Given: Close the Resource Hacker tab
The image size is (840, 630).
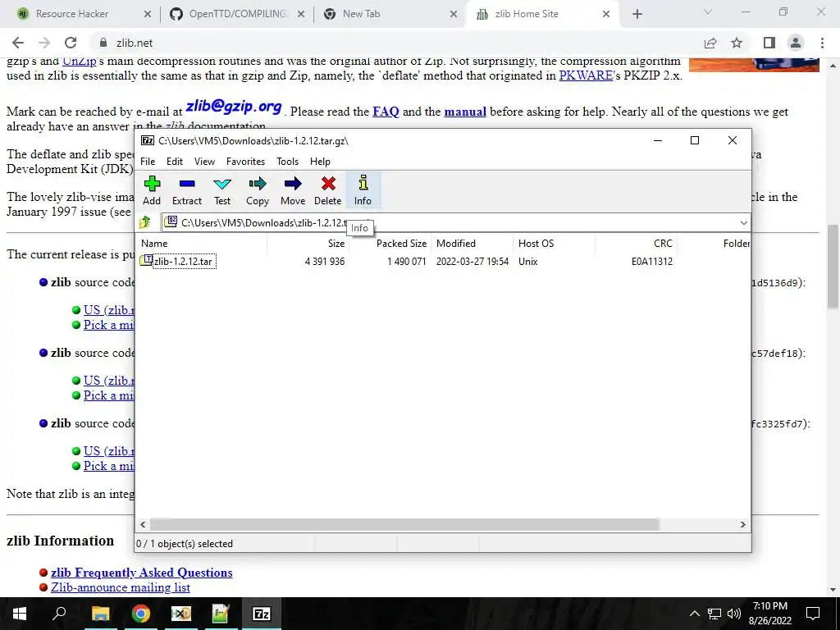Looking at the screenshot, I should point(148,14).
